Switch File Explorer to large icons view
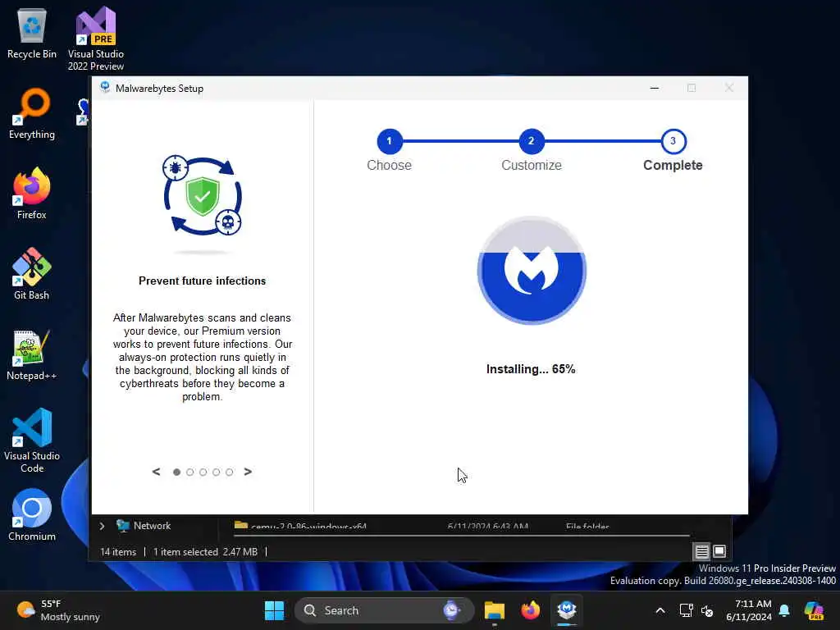Screen dimensions: 840x630 tap(719, 551)
